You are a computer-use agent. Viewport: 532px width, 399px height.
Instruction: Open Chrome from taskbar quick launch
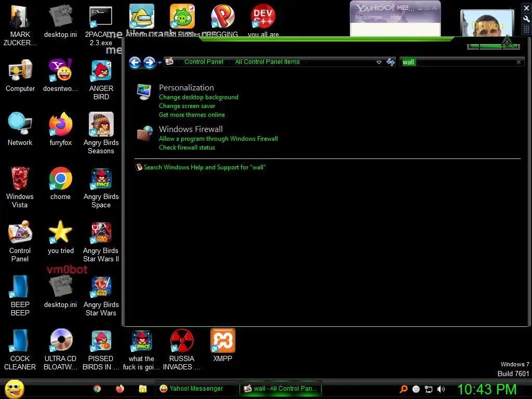[97, 389]
